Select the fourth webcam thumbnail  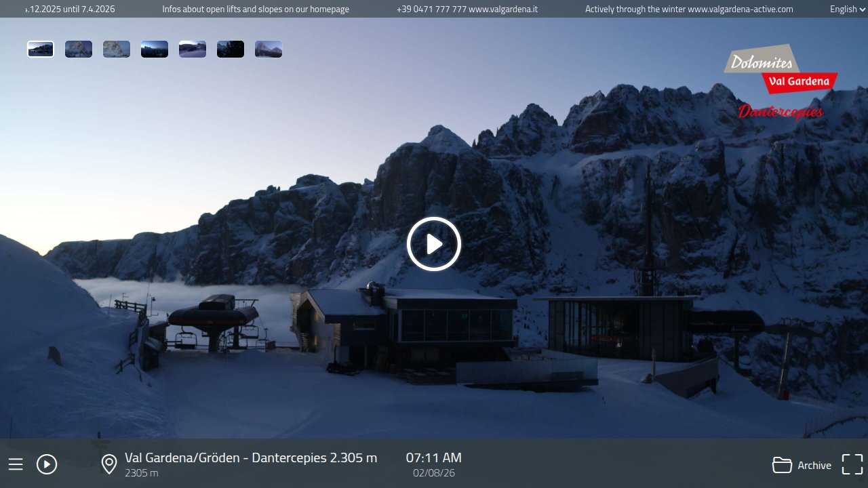pyautogui.click(x=155, y=49)
